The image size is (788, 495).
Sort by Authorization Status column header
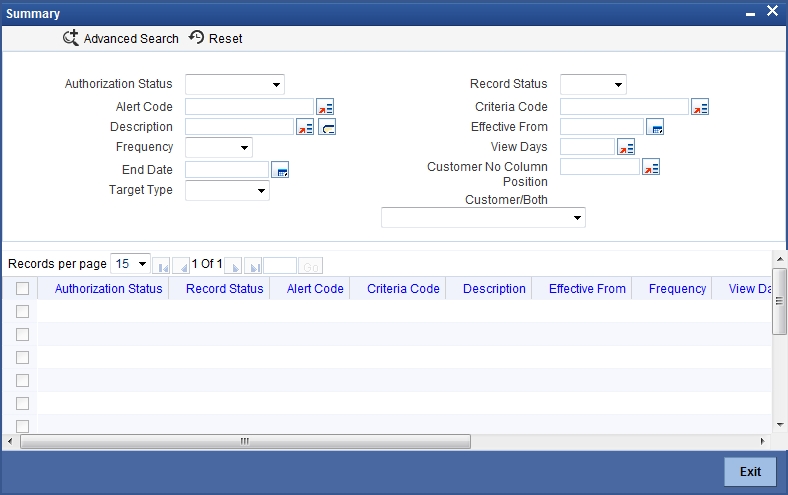tap(109, 288)
